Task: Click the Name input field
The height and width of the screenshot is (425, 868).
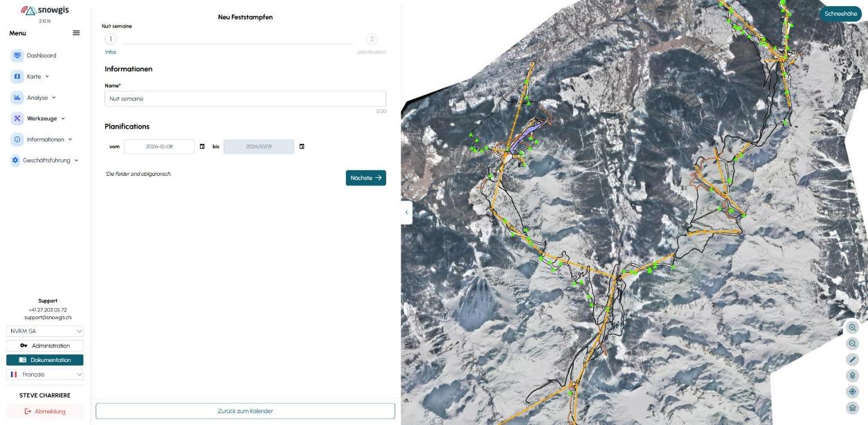Action: click(x=245, y=98)
